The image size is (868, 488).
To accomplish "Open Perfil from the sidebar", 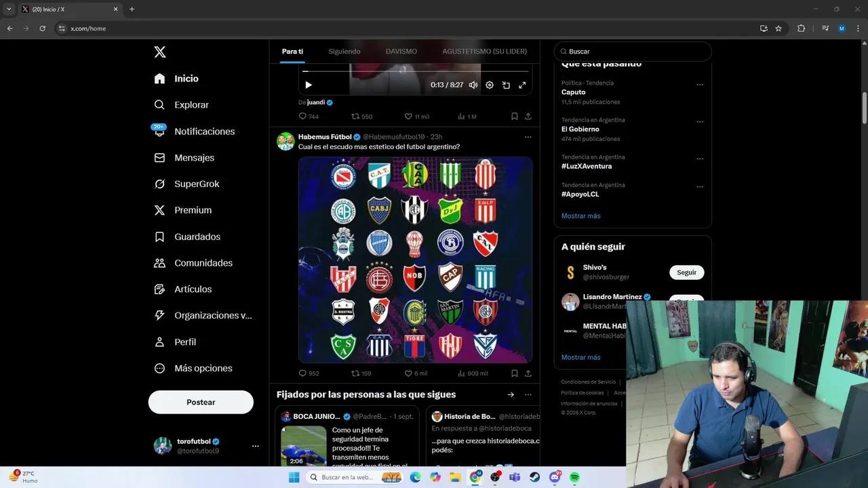I will tap(174, 342).
